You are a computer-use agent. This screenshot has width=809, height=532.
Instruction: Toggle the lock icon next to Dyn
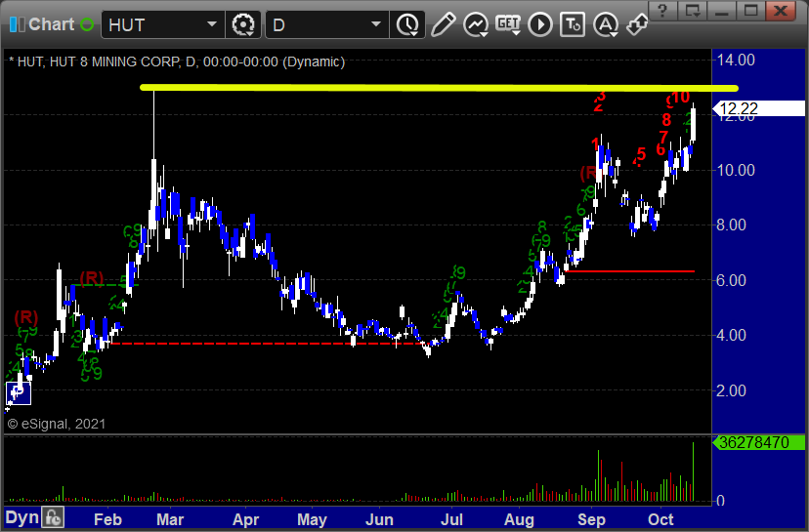pos(53,517)
